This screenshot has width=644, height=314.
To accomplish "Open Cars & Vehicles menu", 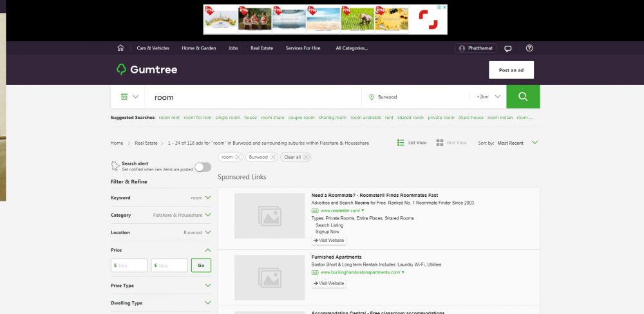I will [x=153, y=48].
